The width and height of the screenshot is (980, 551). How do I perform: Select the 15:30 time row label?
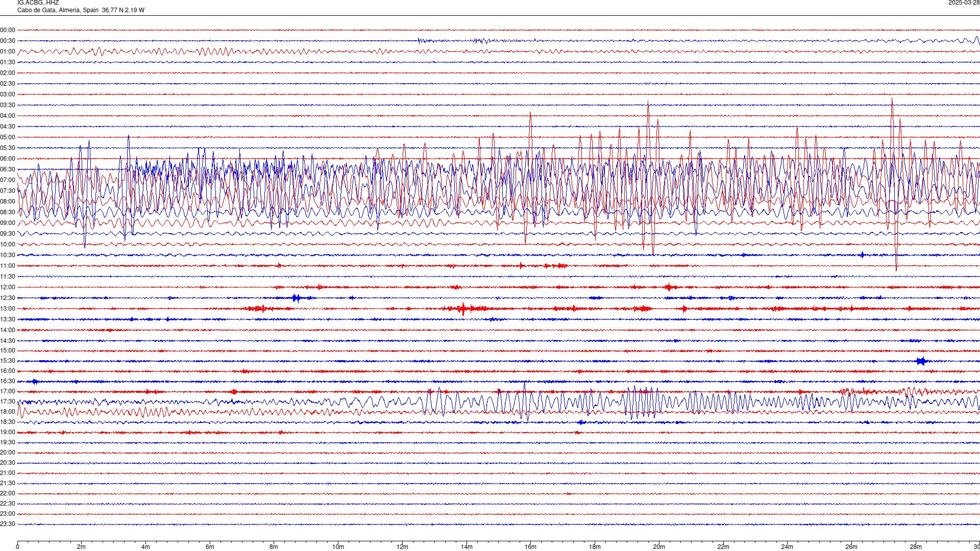click(x=8, y=361)
